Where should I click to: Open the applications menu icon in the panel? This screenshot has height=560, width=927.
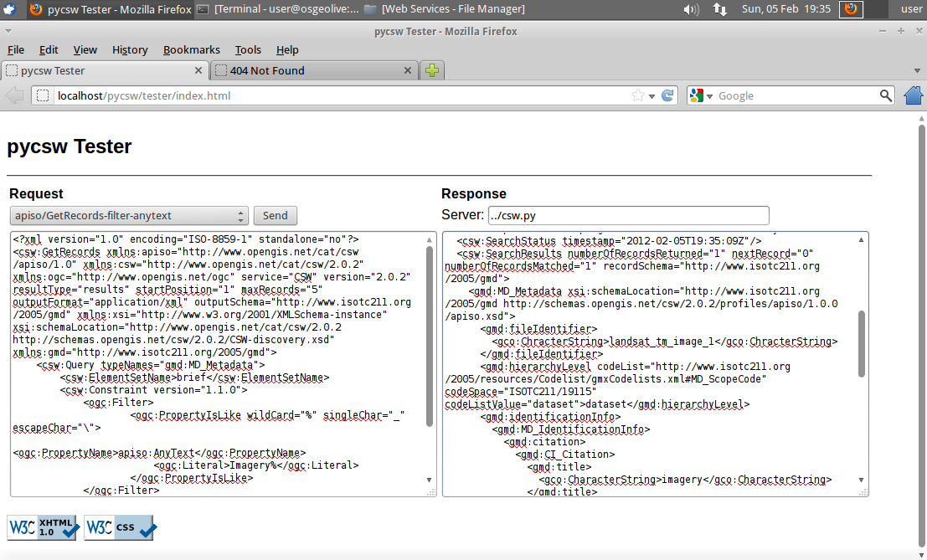point(9,9)
